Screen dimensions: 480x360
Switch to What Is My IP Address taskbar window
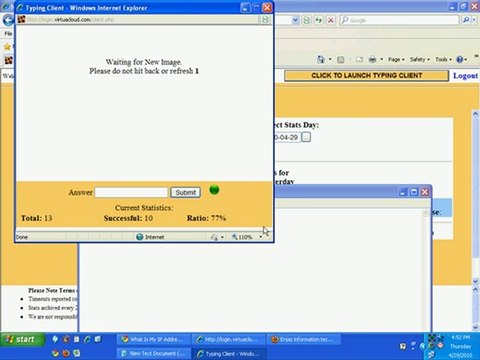pyautogui.click(x=153, y=339)
